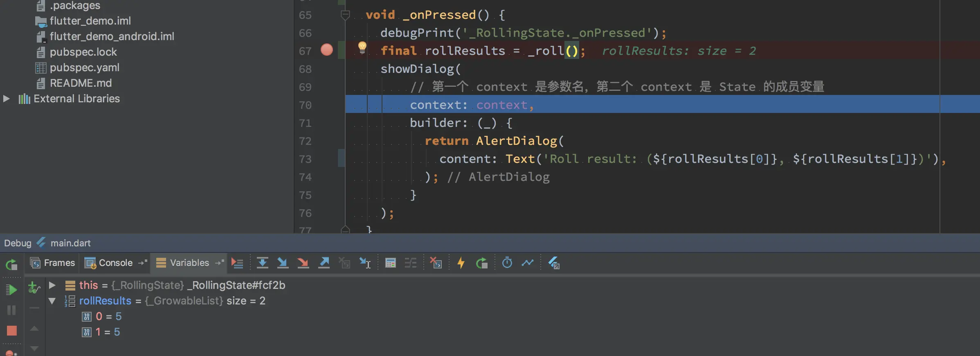Screen dimensions: 980x356
Task: Toggle the breakpoint on line 67
Action: [327, 50]
